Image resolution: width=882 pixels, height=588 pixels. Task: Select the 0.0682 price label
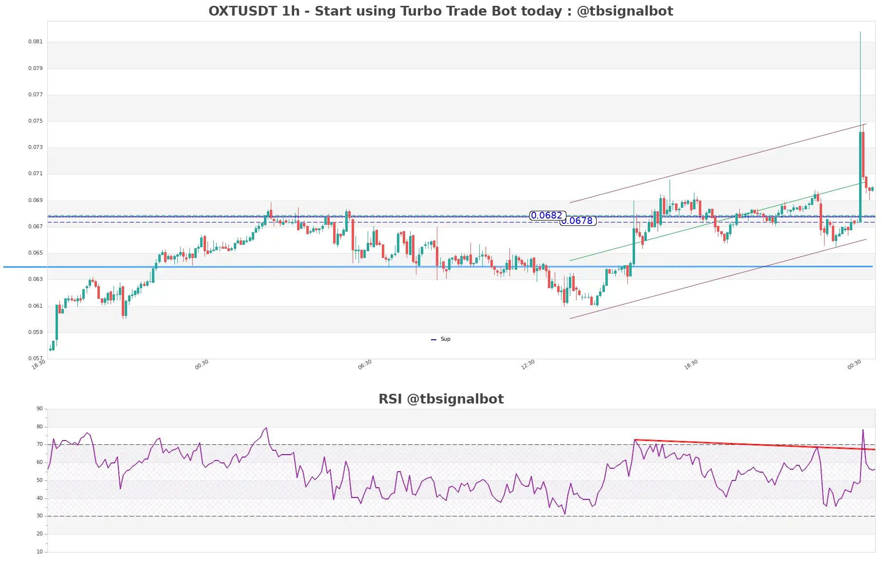tap(547, 216)
